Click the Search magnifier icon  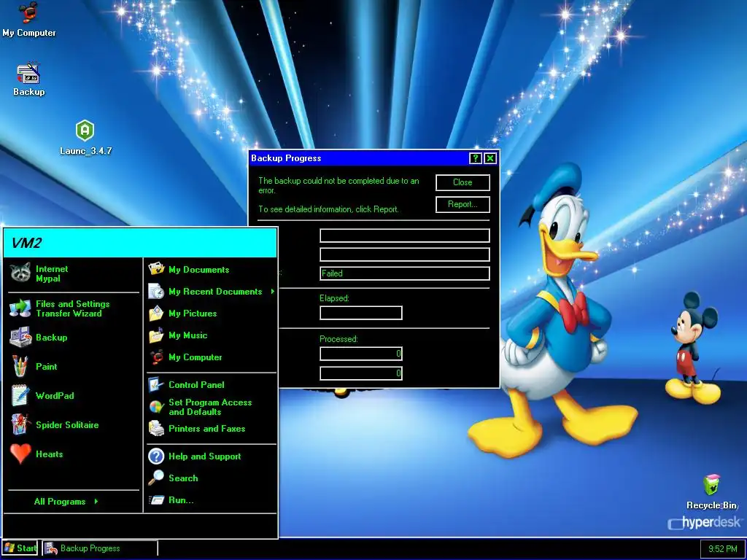point(156,478)
